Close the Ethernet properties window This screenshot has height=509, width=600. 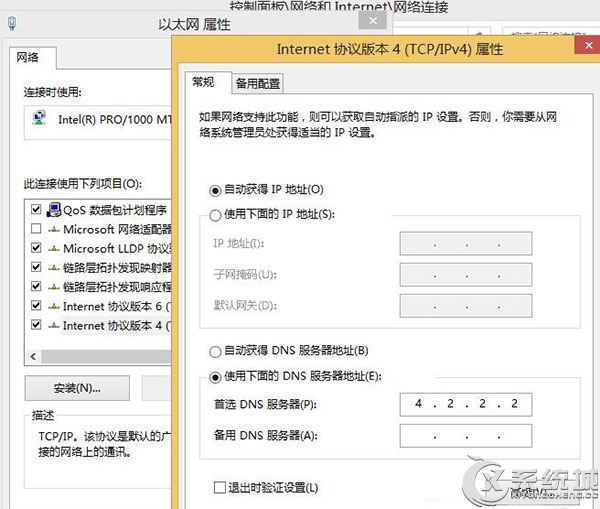[373, 20]
